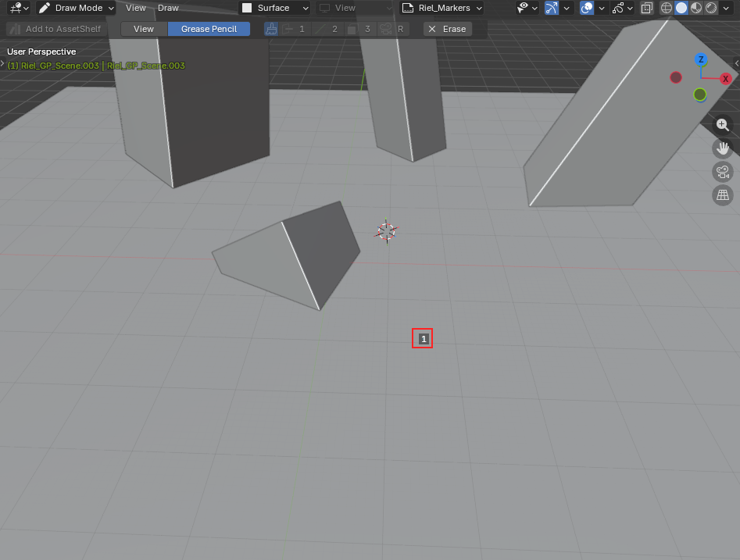
Task: Click the layer page icon beside Riel_Markers
Action: point(408,8)
